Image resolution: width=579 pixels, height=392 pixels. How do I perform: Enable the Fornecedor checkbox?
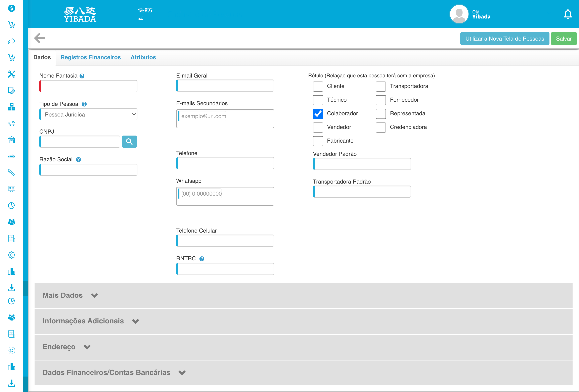tap(381, 100)
